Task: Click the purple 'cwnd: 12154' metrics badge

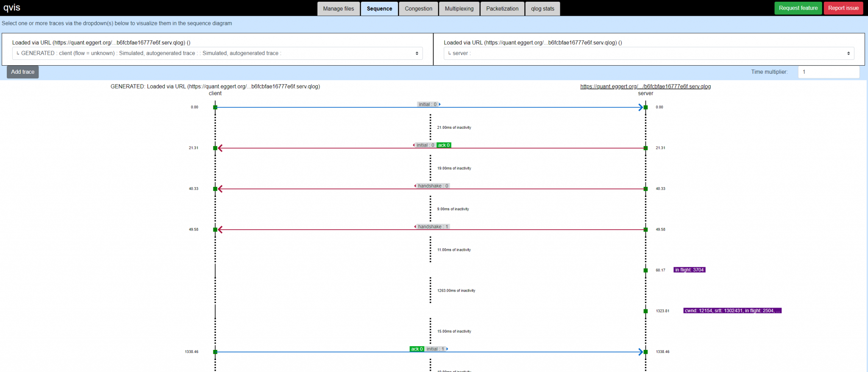Action: (x=732, y=311)
